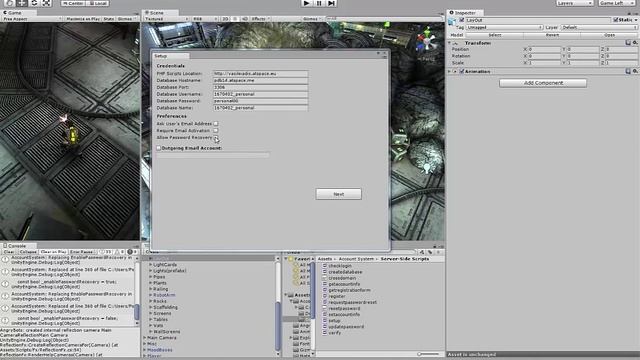Open the Layer dropdown in Inspector

[x=599, y=27]
